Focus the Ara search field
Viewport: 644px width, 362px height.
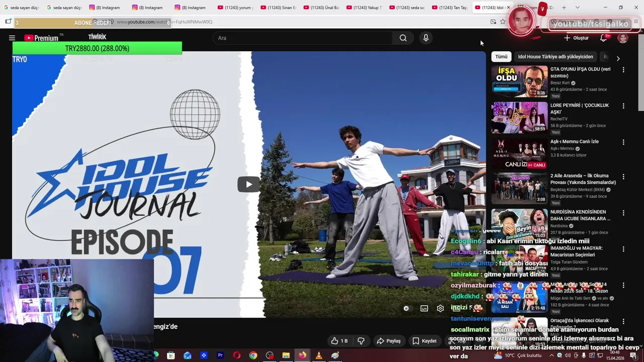(303, 38)
